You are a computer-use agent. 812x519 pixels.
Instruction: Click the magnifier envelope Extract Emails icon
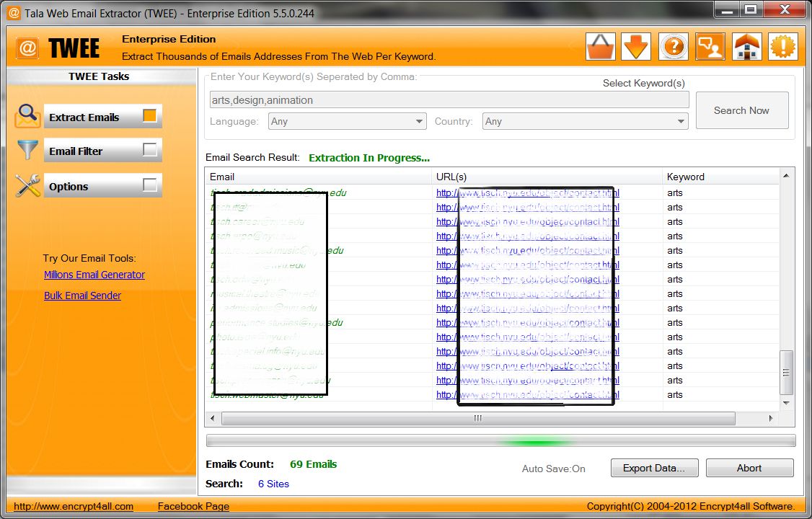27,116
